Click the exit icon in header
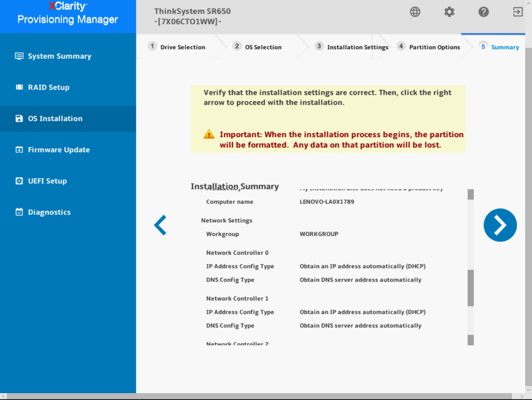The width and height of the screenshot is (532, 400). coord(517,12)
